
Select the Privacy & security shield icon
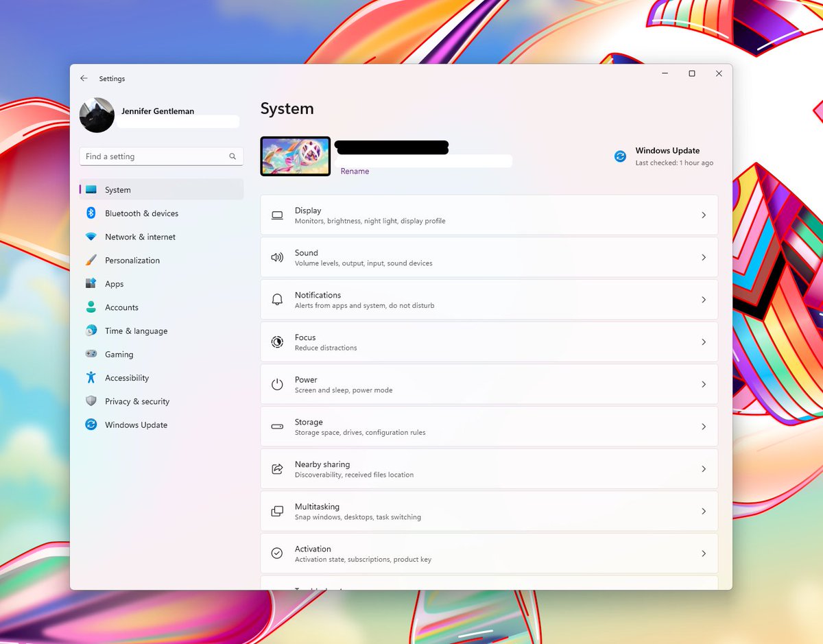tap(91, 401)
